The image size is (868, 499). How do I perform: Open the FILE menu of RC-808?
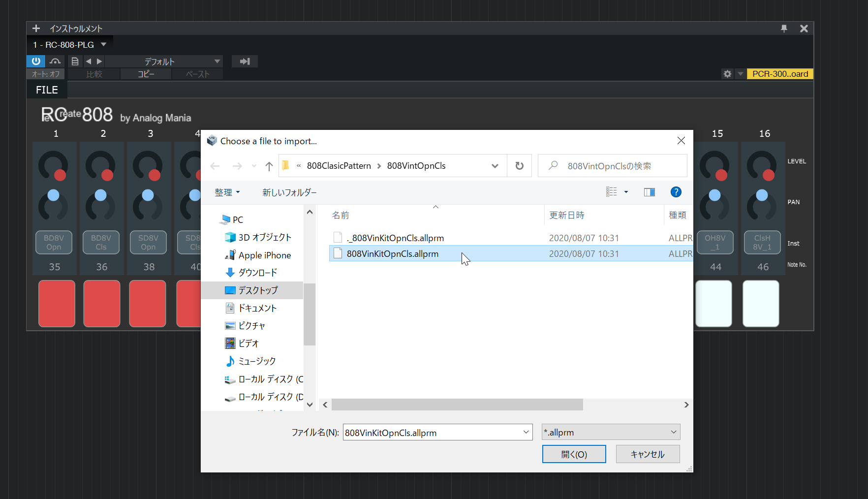click(x=47, y=90)
